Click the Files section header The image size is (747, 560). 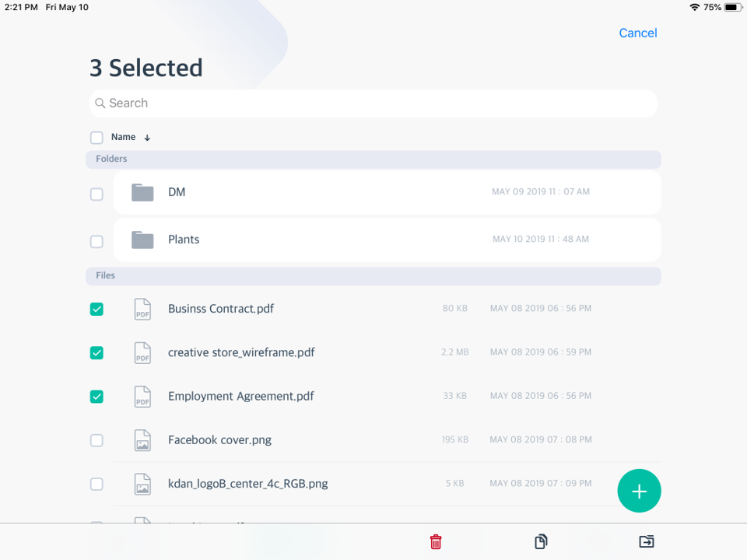pos(373,276)
